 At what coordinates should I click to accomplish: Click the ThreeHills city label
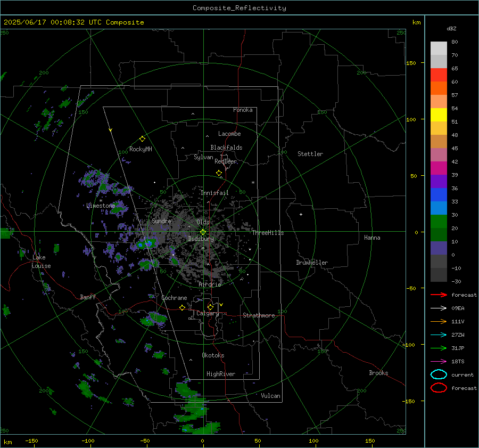click(268, 233)
